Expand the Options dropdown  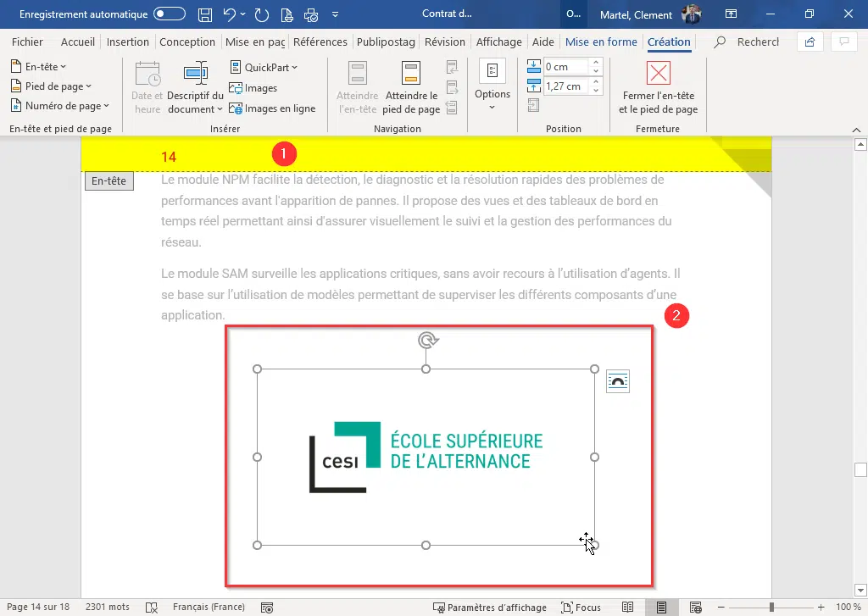click(x=492, y=85)
